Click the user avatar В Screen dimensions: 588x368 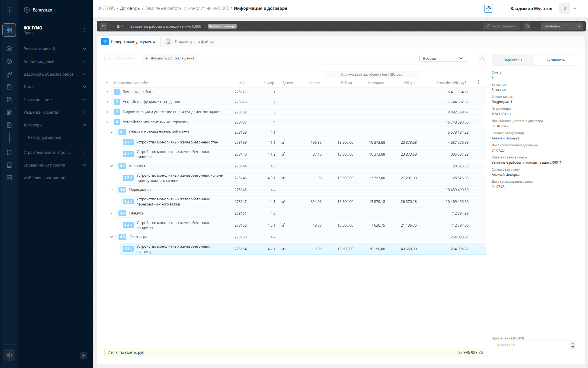point(565,8)
